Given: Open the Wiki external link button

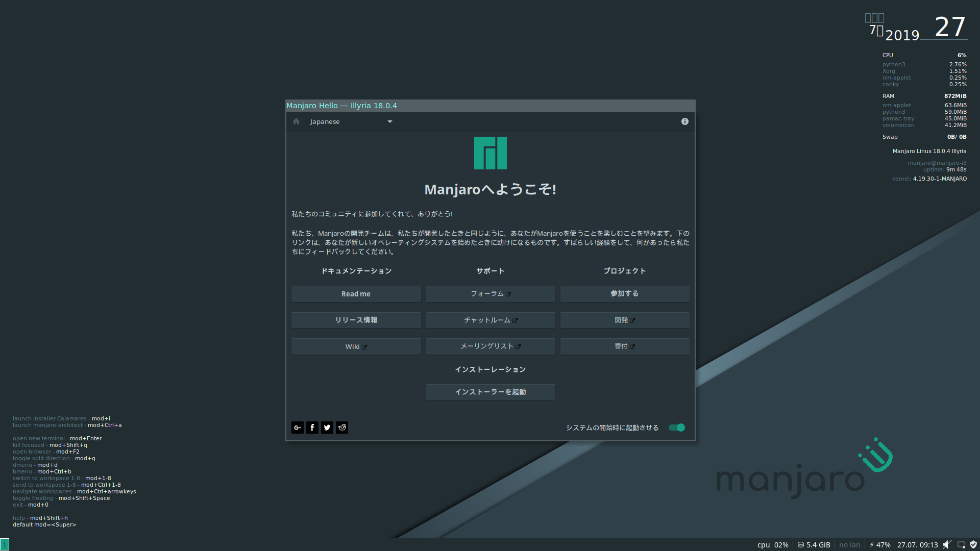Looking at the screenshot, I should click(x=356, y=346).
